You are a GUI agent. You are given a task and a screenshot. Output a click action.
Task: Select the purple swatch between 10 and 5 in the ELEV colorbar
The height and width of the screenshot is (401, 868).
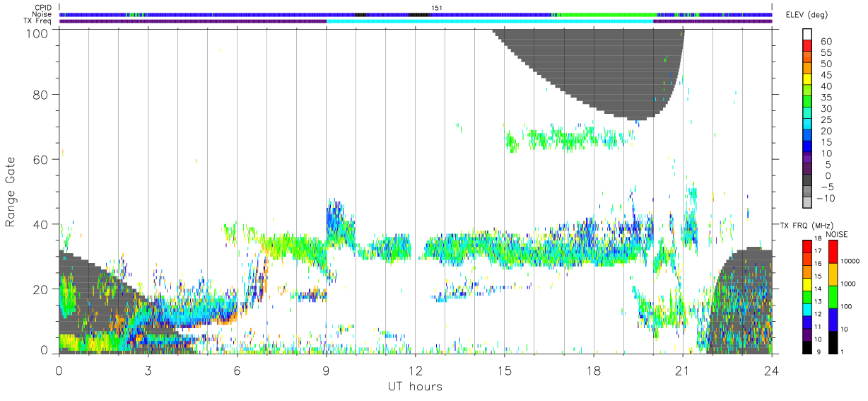click(x=807, y=159)
